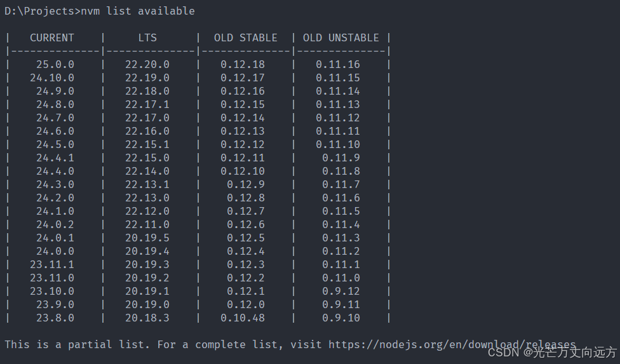Viewport: 620px width, 364px height.
Task: Select version 23.11.1 cell
Action: [52, 264]
